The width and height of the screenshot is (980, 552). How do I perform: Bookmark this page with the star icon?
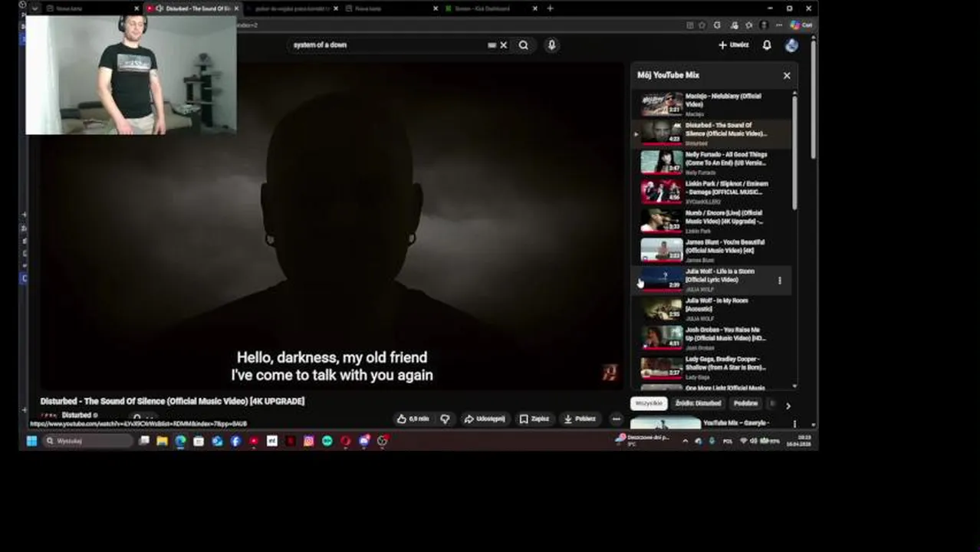point(702,25)
